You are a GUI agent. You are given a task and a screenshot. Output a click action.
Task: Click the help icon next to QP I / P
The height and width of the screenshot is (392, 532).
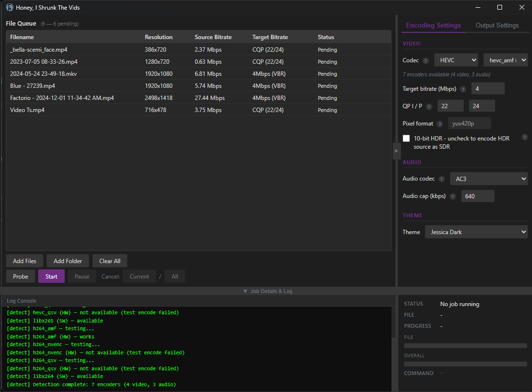click(x=429, y=107)
